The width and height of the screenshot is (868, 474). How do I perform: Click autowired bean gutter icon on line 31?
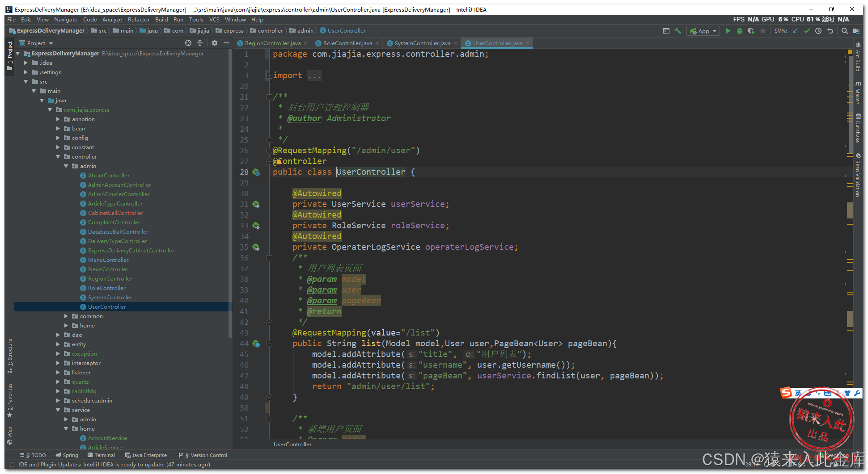(x=256, y=204)
